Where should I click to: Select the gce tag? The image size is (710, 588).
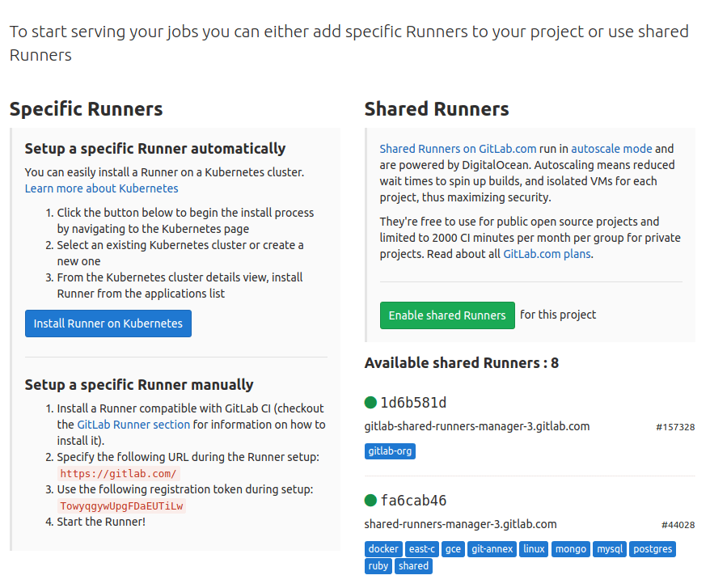click(453, 549)
